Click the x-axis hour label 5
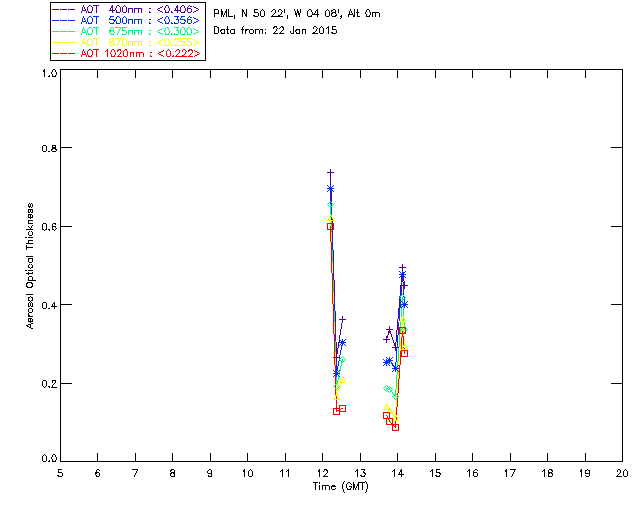The image size is (640, 512). pos(60,473)
